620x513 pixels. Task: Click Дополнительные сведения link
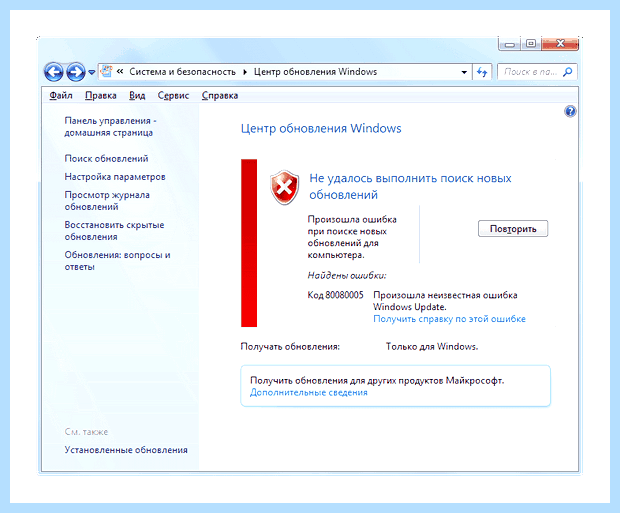[x=308, y=393]
